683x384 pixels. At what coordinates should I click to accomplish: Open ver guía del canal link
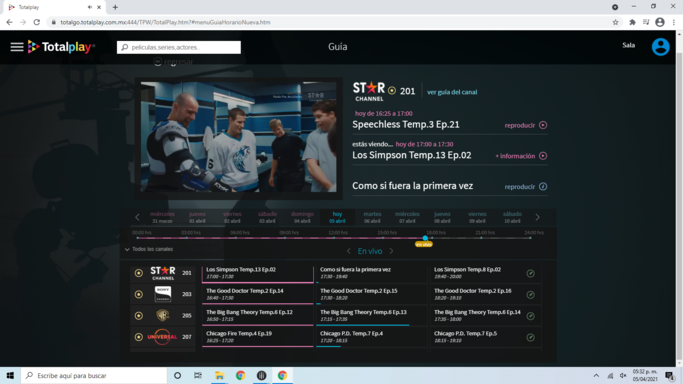pyautogui.click(x=452, y=92)
